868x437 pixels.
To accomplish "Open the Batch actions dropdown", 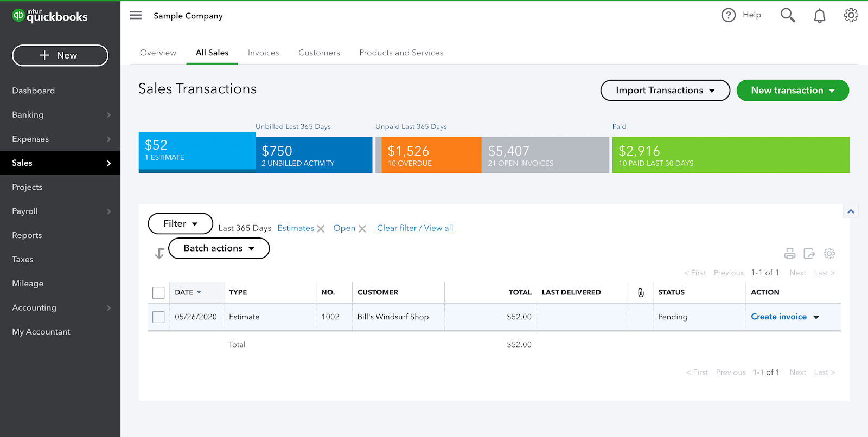I will point(219,248).
